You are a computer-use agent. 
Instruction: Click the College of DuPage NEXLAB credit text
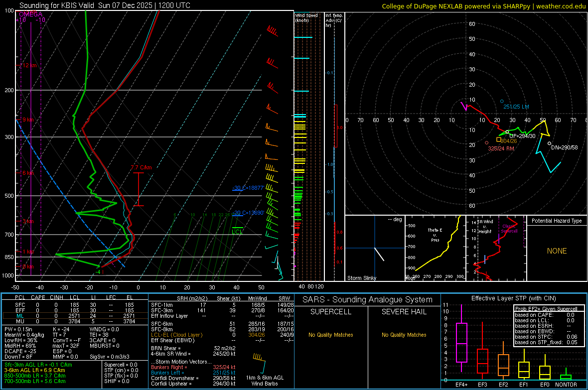(x=483, y=6)
